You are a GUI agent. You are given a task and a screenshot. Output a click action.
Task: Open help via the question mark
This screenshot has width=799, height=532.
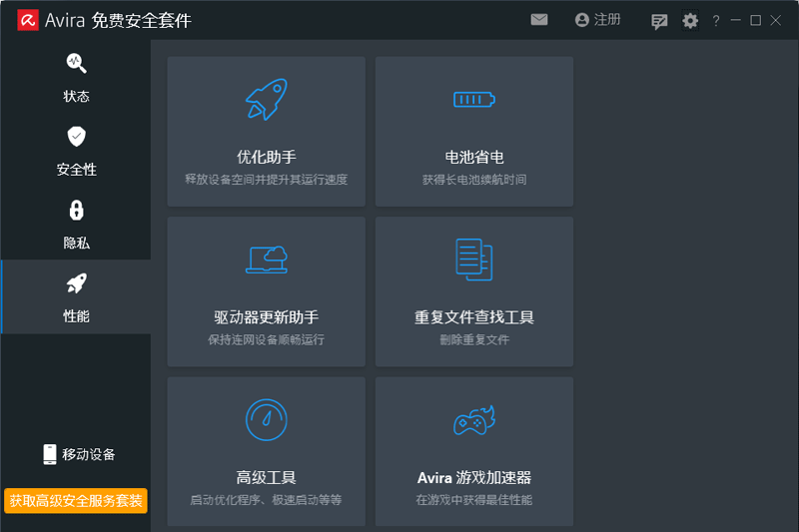[x=715, y=20]
